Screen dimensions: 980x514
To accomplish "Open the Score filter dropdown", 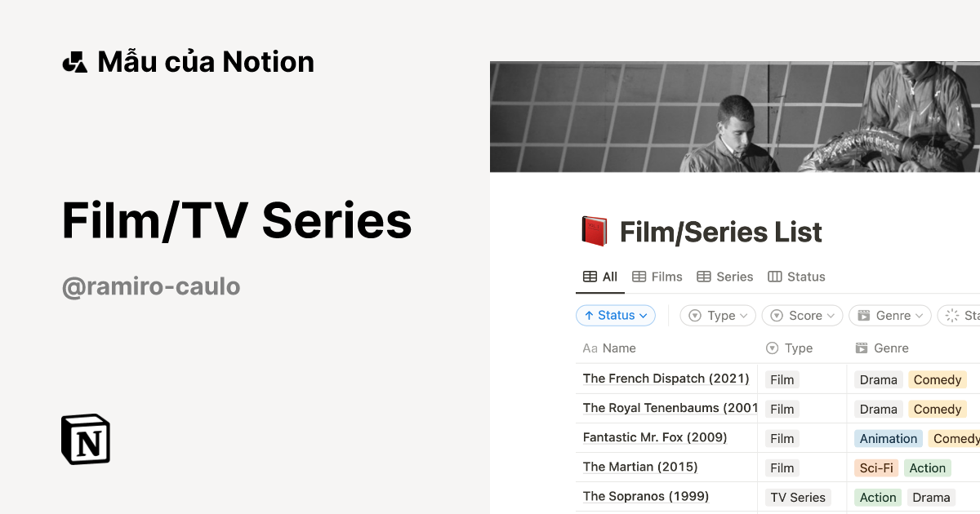I will [801, 315].
